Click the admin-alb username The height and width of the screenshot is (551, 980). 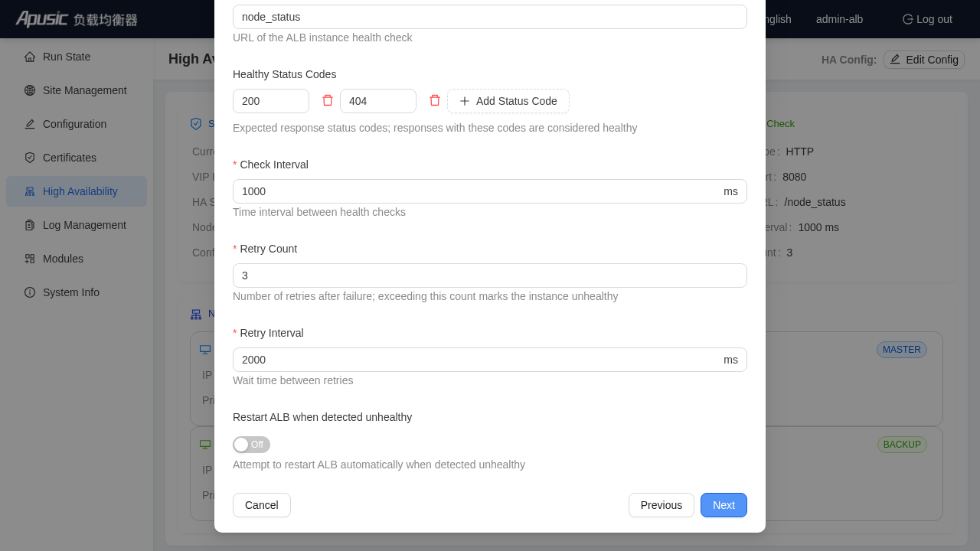[x=839, y=19]
